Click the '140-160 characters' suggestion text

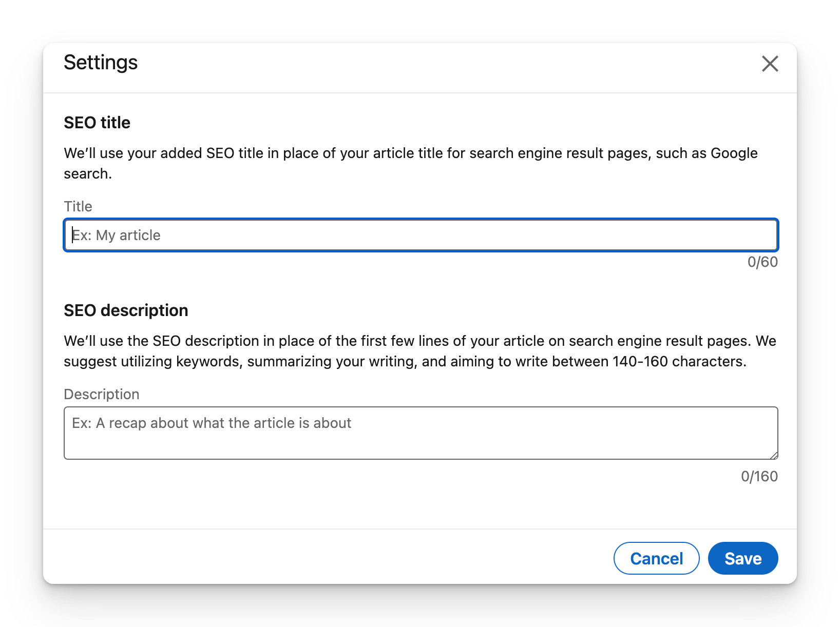point(679,362)
